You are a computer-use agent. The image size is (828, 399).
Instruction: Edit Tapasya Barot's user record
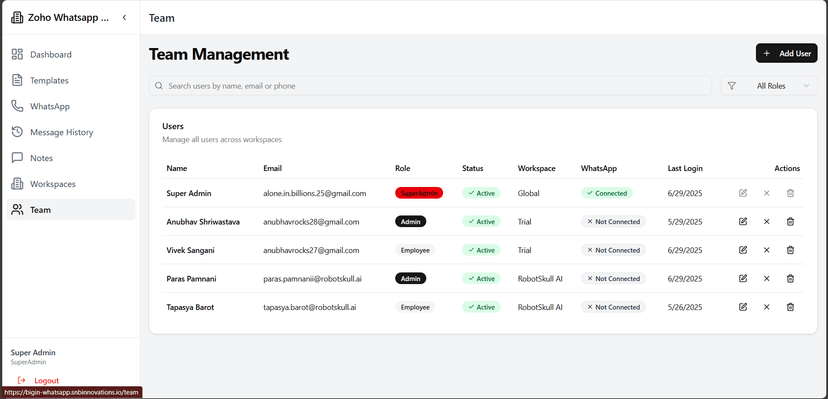[743, 307]
